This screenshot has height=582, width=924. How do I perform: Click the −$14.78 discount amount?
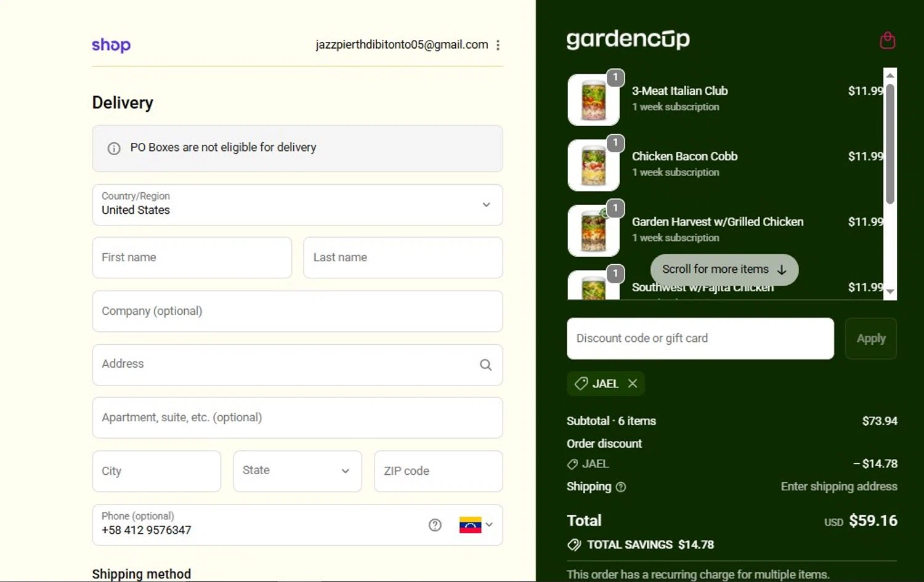click(x=875, y=464)
